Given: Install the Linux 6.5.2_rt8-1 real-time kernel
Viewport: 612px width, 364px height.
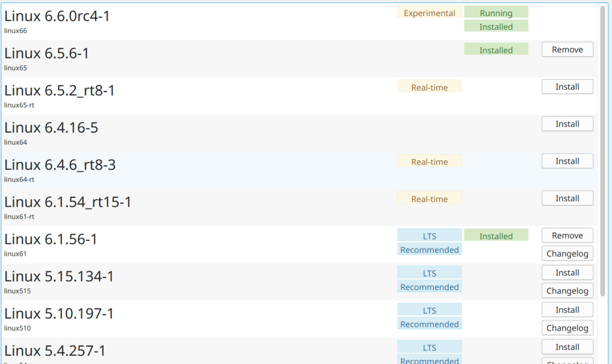Looking at the screenshot, I should click(x=567, y=87).
